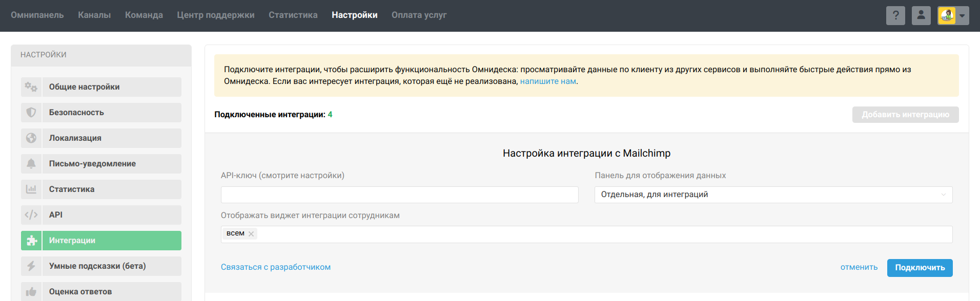Click bell icon beside Письмо-уведомление
The image size is (980, 301).
(31, 164)
